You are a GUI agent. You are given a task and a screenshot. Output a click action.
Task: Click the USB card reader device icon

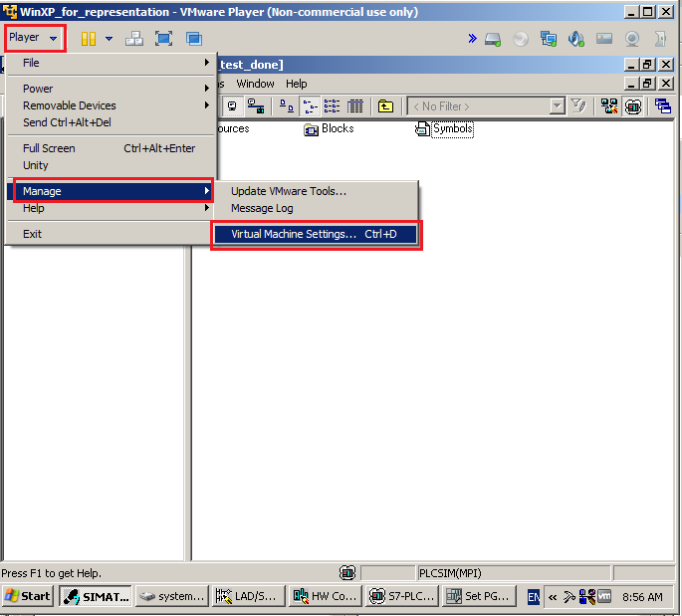click(604, 39)
